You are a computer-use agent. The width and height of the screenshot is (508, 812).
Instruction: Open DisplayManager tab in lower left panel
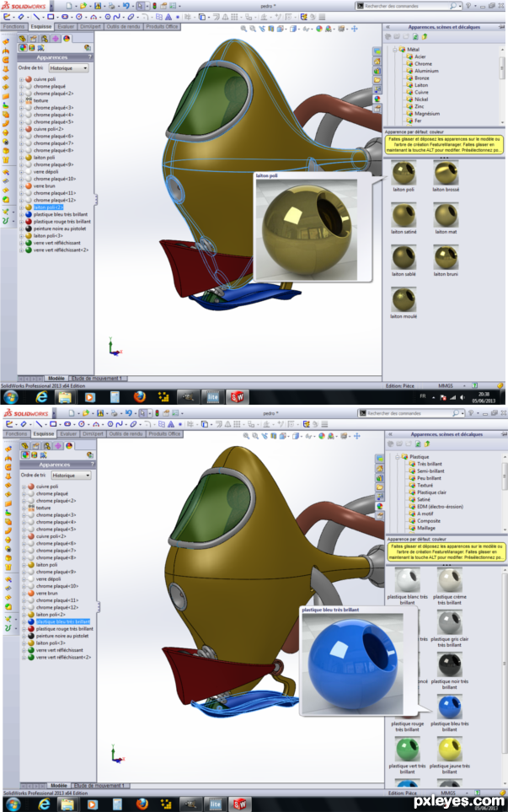pos(69,445)
